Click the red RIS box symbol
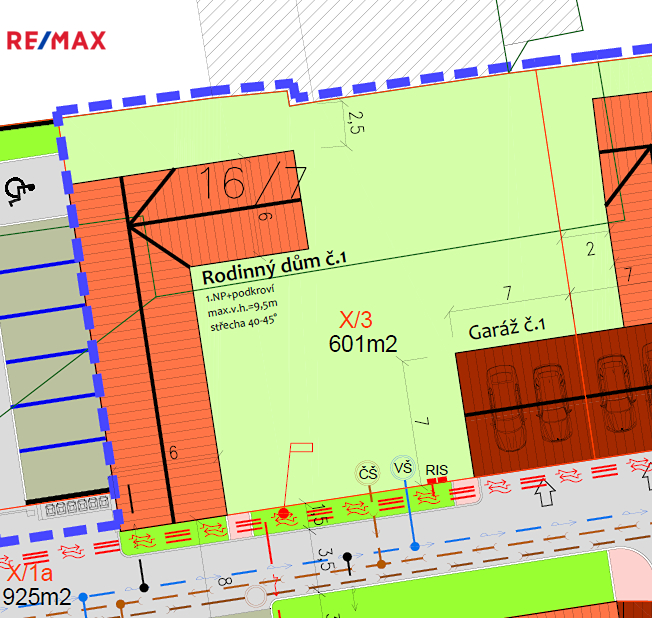Screen dimensions: 652x618 coord(436,482)
